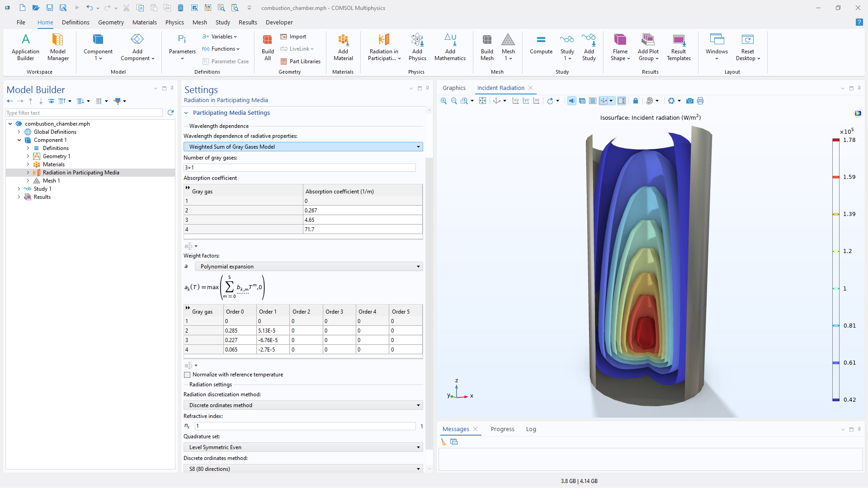868x488 pixels.
Task: Open the Physics ribbon tab
Action: pos(175,22)
